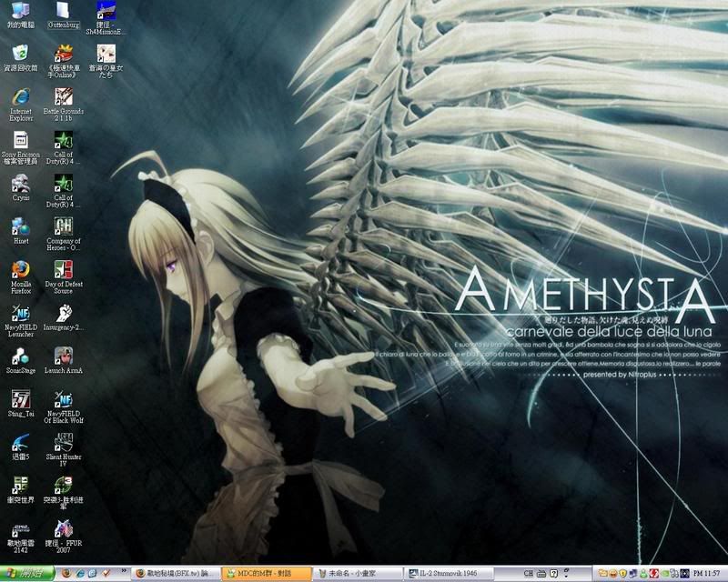The image size is (728, 582).
Task: Open the NavyFIELD Launcher shortcut
Action: pyautogui.click(x=21, y=312)
